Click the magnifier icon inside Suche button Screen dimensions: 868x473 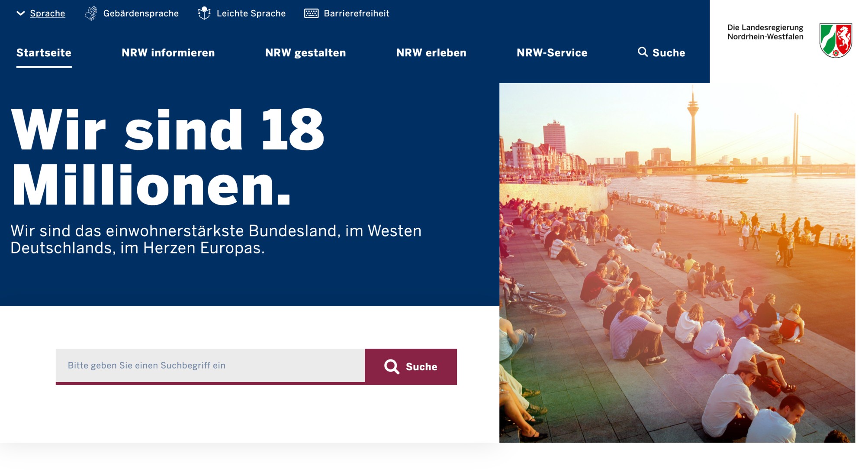392,366
